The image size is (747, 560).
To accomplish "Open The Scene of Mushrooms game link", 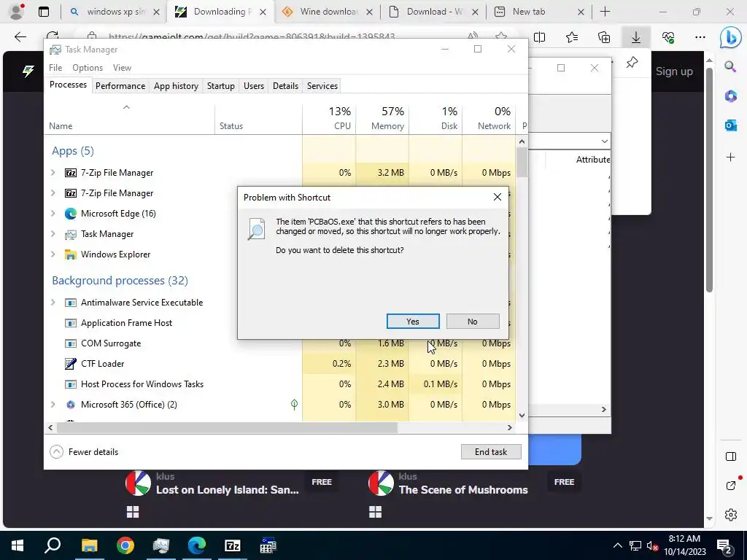I will (463, 489).
